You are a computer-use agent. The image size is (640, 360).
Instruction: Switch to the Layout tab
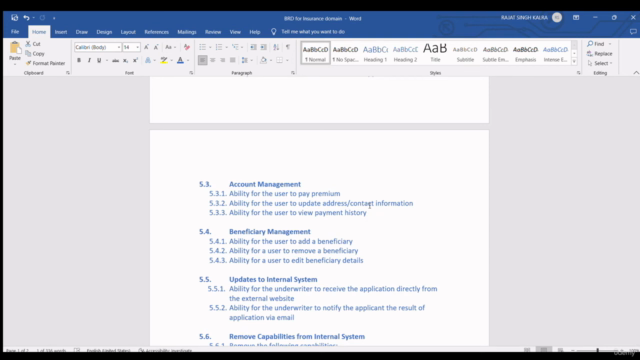coord(128,32)
